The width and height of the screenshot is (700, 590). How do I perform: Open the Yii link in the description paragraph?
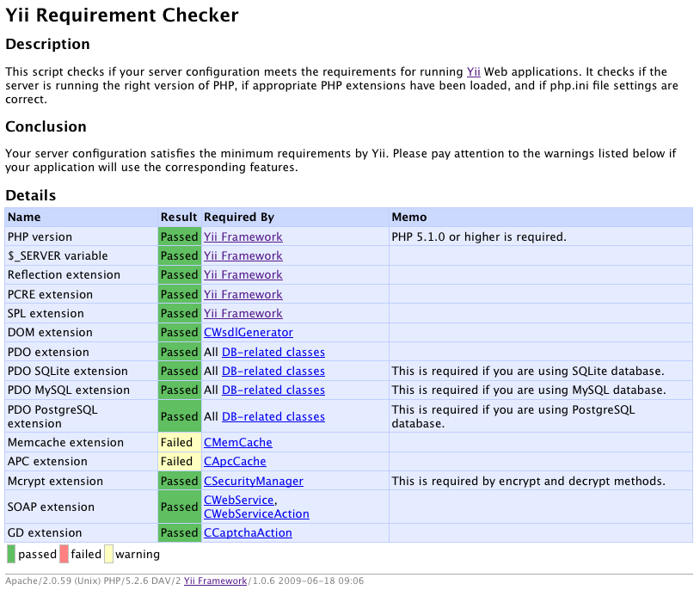[473, 72]
